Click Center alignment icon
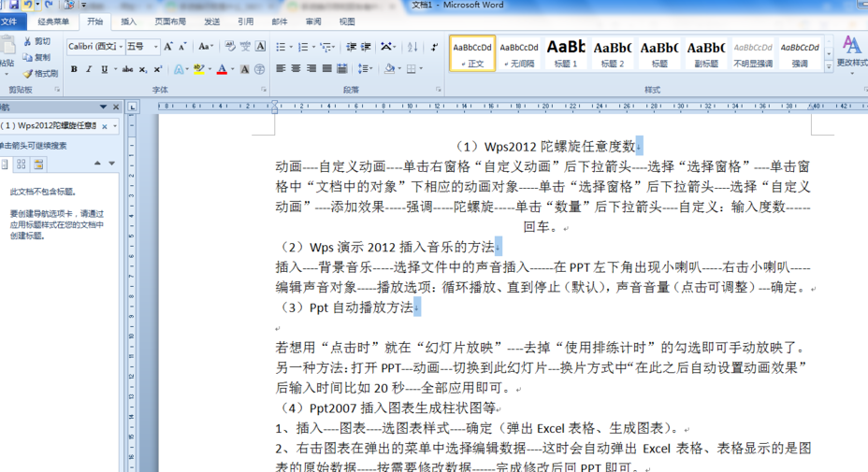The image size is (868, 472). pyautogui.click(x=297, y=68)
